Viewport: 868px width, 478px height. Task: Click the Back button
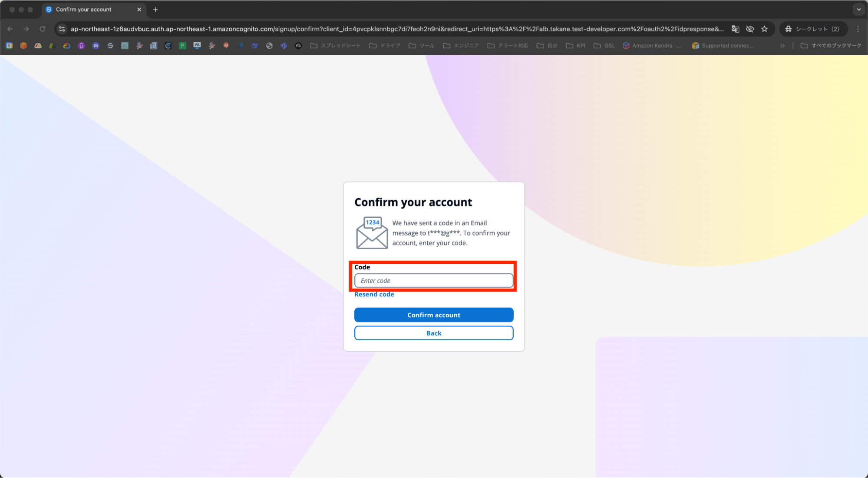click(433, 333)
